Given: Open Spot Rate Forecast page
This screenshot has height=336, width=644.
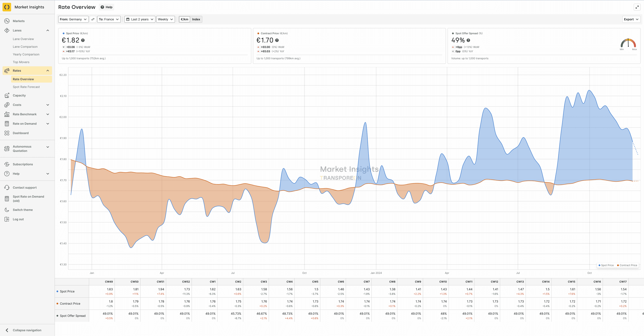Looking at the screenshot, I should coord(26,87).
